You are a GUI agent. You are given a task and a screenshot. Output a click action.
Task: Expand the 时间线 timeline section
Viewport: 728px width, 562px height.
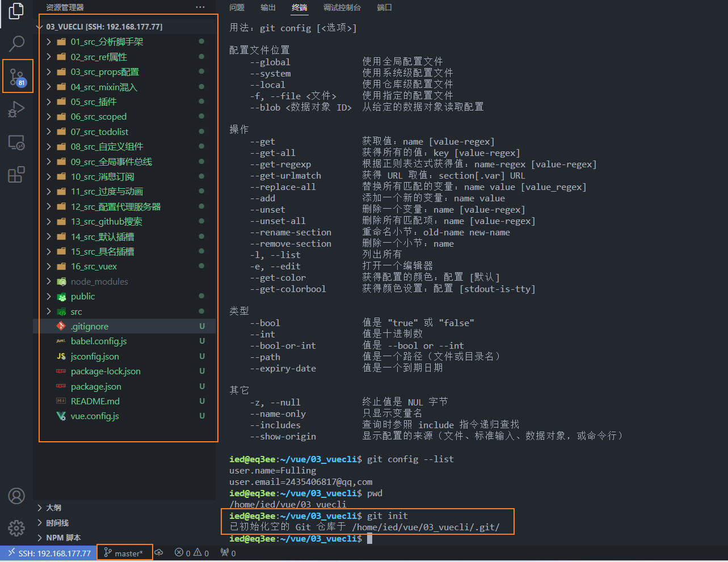pyautogui.click(x=124, y=523)
